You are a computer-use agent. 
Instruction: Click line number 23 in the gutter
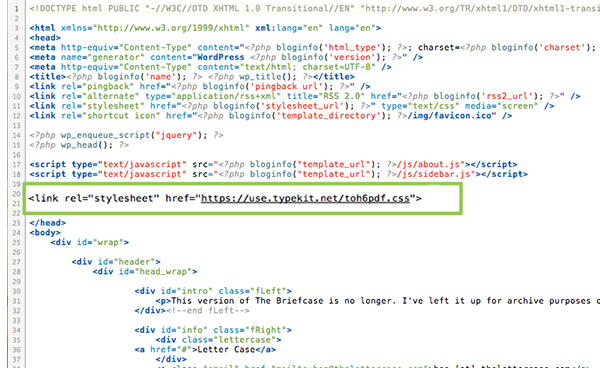coord(16,223)
